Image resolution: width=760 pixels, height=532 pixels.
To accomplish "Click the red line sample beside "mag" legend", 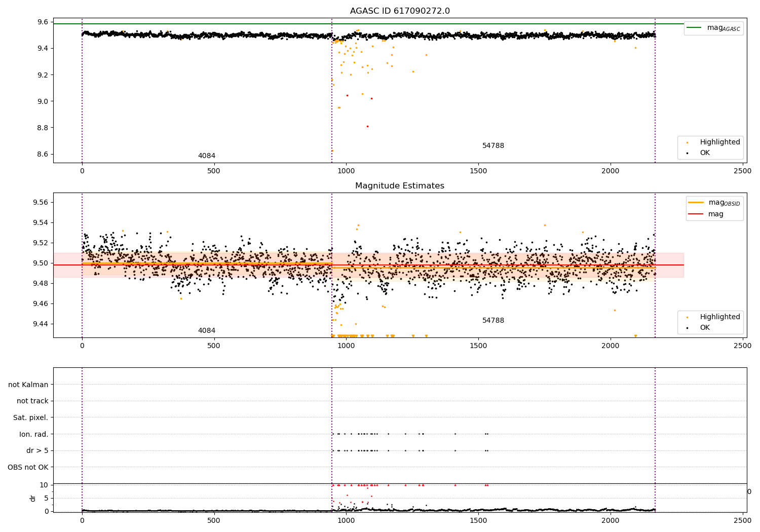I will click(x=696, y=214).
